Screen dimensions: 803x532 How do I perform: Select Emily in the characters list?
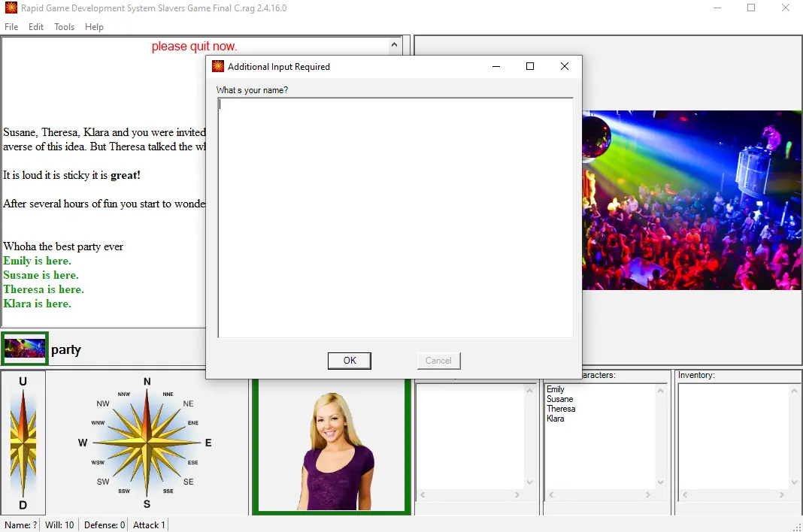(556, 389)
